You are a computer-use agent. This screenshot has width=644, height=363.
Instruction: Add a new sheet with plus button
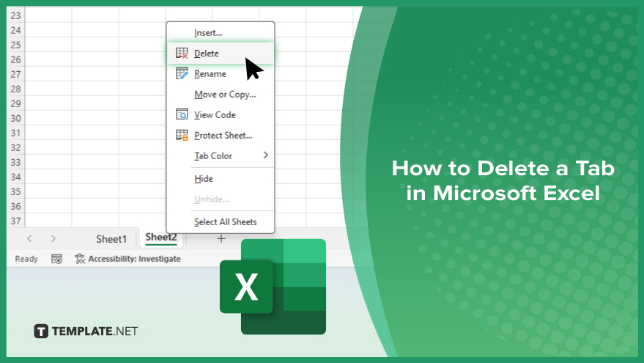click(x=221, y=238)
